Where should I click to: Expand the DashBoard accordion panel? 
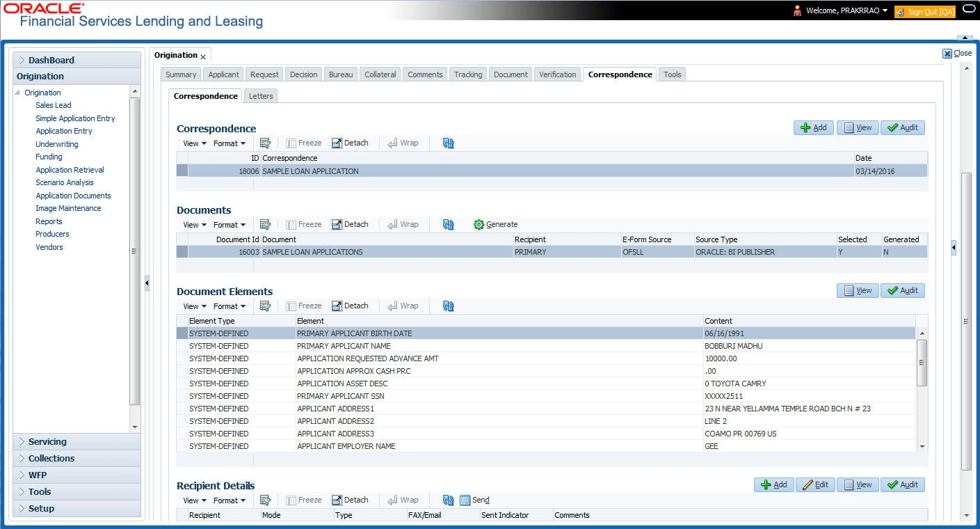tap(77, 60)
